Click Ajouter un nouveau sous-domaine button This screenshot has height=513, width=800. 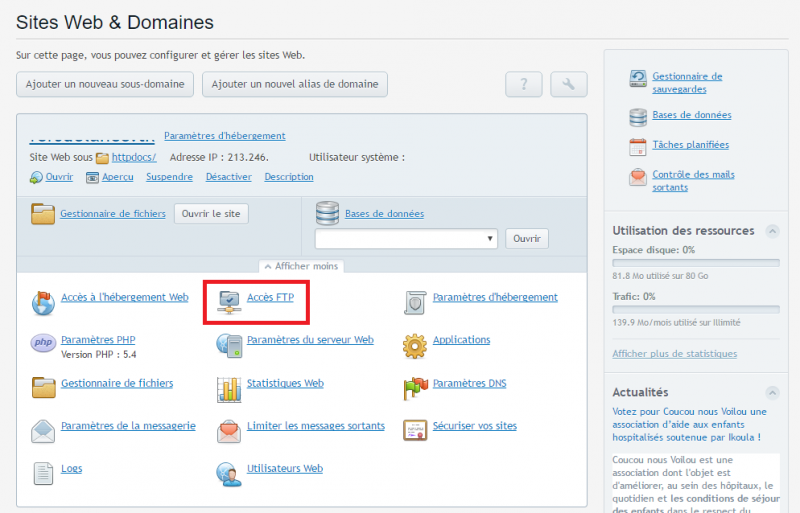point(105,84)
